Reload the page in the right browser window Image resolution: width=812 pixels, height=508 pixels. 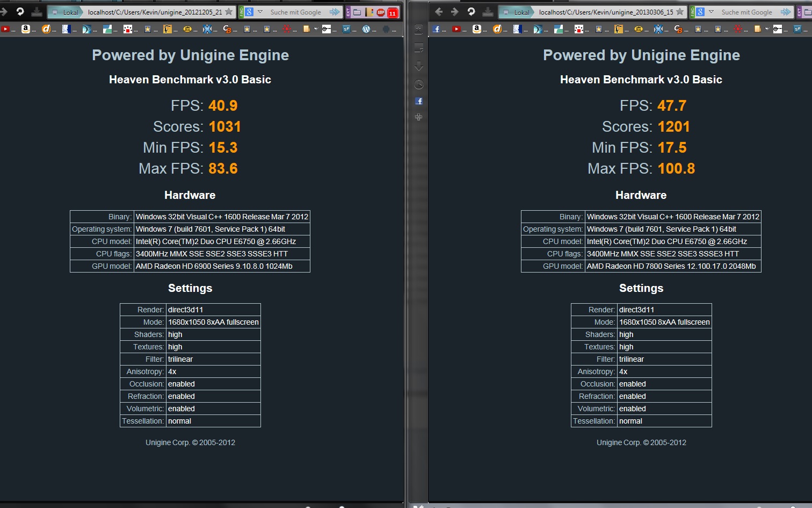coord(471,11)
